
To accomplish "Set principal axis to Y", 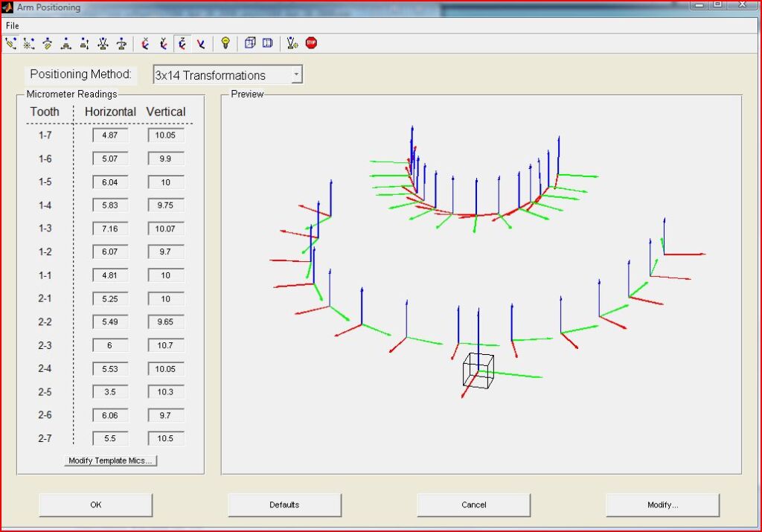I will [x=164, y=44].
